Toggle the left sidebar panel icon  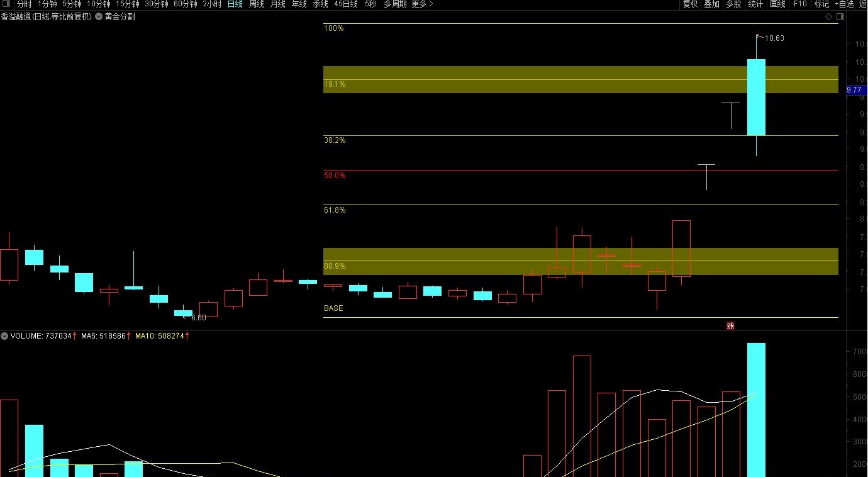point(6,4)
